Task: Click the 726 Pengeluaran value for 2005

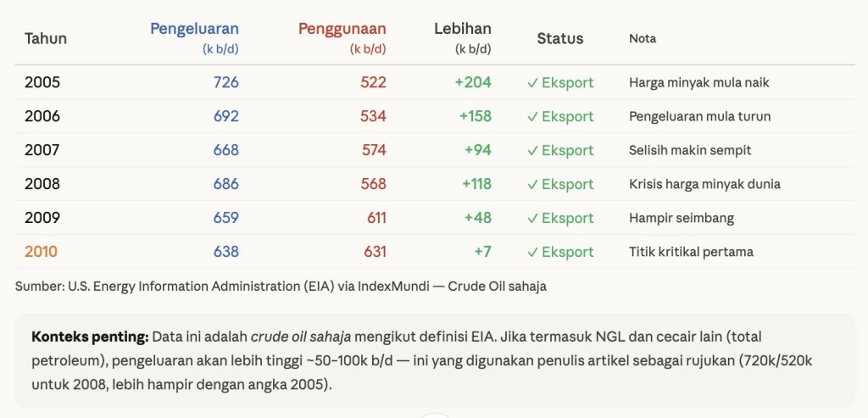Action: 225,82
